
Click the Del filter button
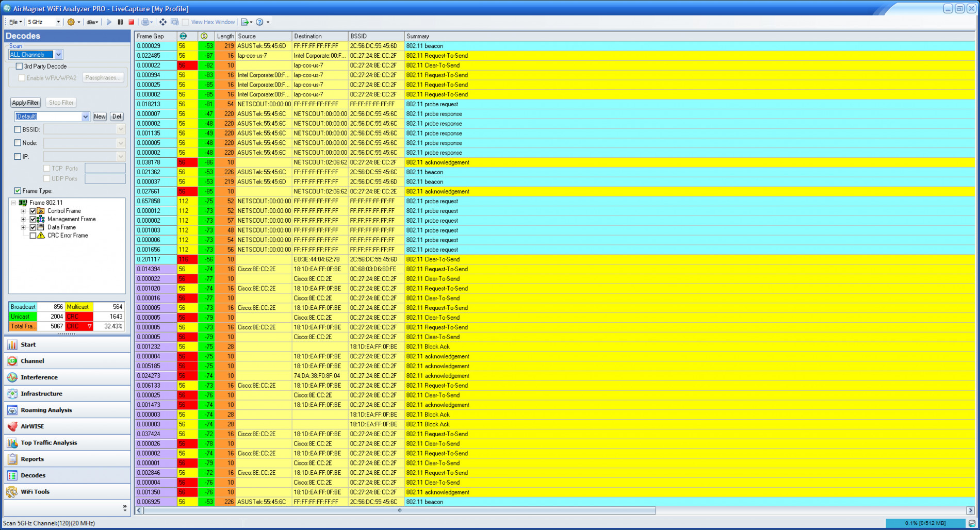(x=117, y=117)
